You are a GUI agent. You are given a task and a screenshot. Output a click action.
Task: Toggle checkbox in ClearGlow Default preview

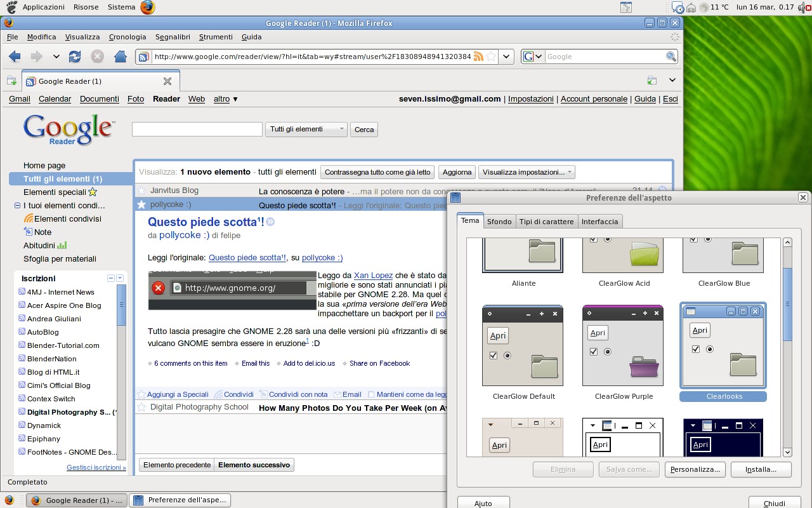point(494,356)
